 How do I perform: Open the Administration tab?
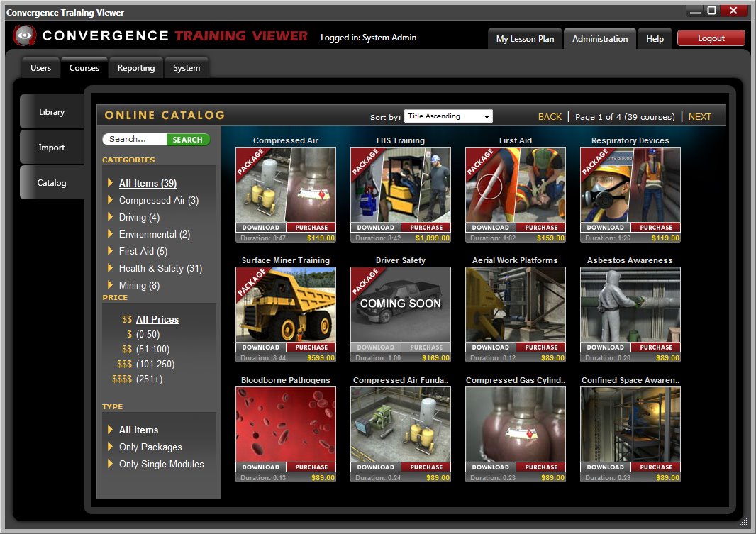click(x=600, y=38)
